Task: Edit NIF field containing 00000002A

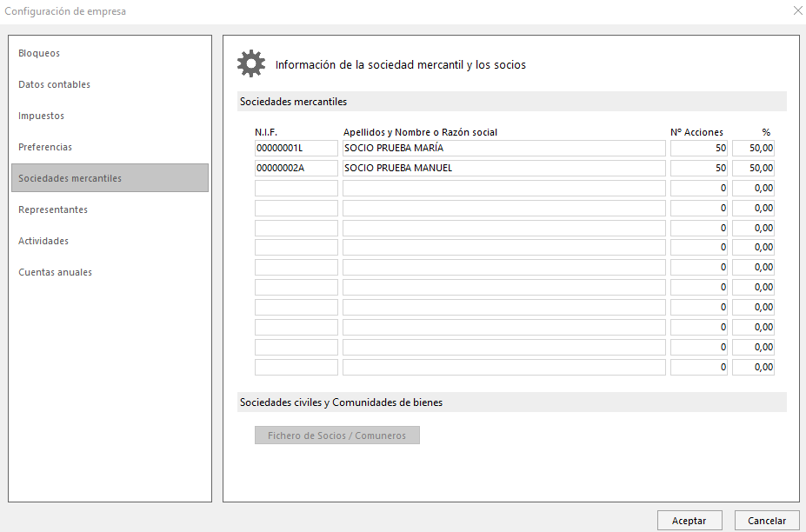Action: [x=296, y=168]
